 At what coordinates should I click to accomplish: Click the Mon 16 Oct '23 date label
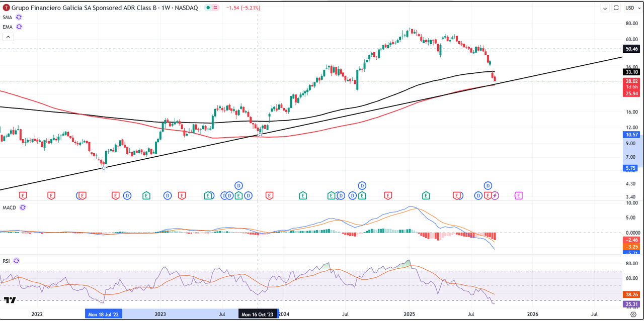click(257, 314)
